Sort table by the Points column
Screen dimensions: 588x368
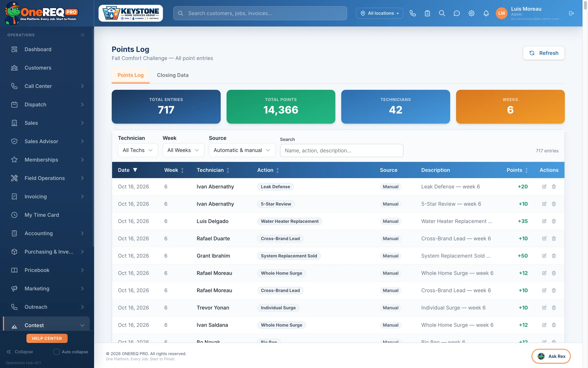coord(517,170)
